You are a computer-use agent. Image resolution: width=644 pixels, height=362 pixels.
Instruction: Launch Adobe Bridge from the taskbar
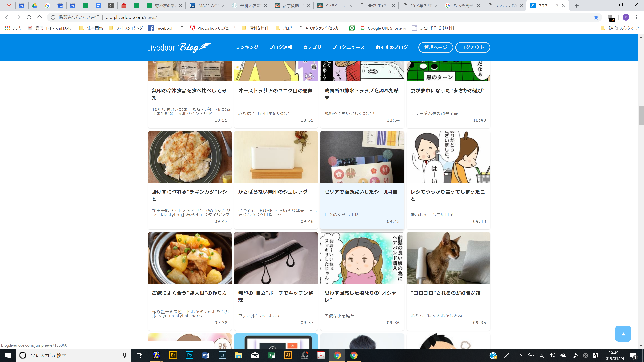173,355
